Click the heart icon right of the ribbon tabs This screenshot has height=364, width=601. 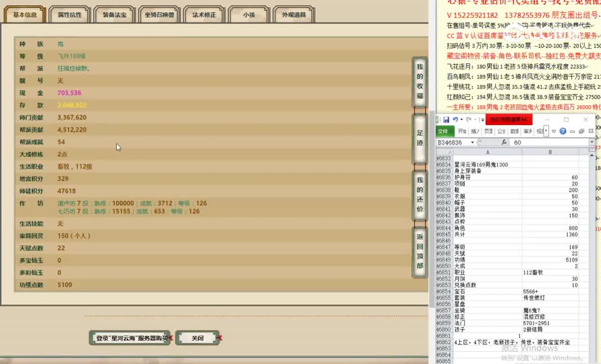click(554, 131)
